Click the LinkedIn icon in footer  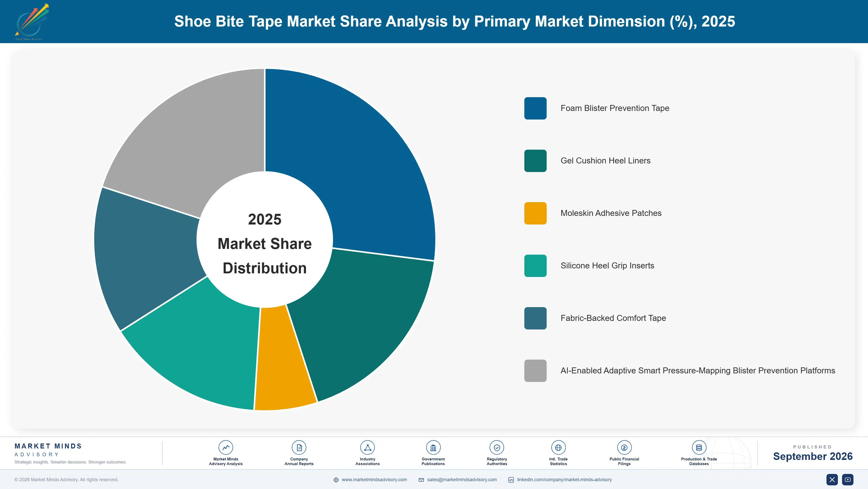pyautogui.click(x=511, y=480)
